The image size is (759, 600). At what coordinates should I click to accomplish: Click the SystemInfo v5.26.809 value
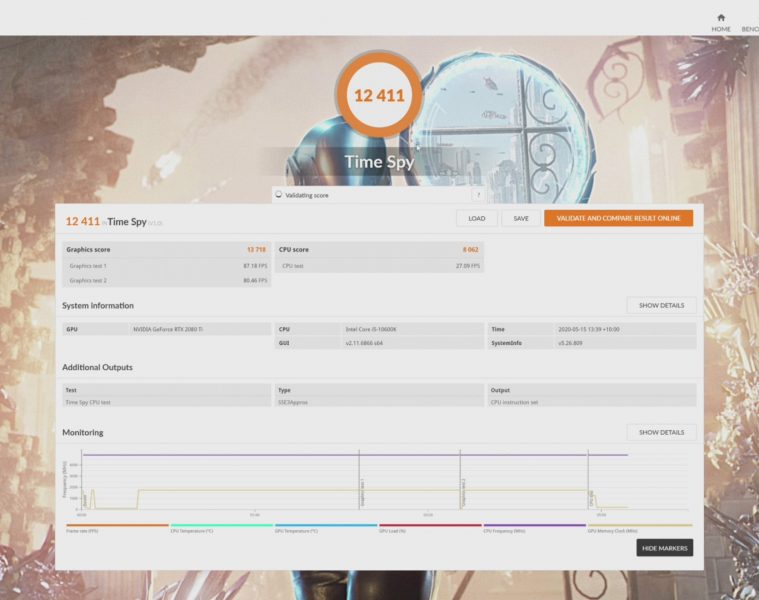(570, 343)
